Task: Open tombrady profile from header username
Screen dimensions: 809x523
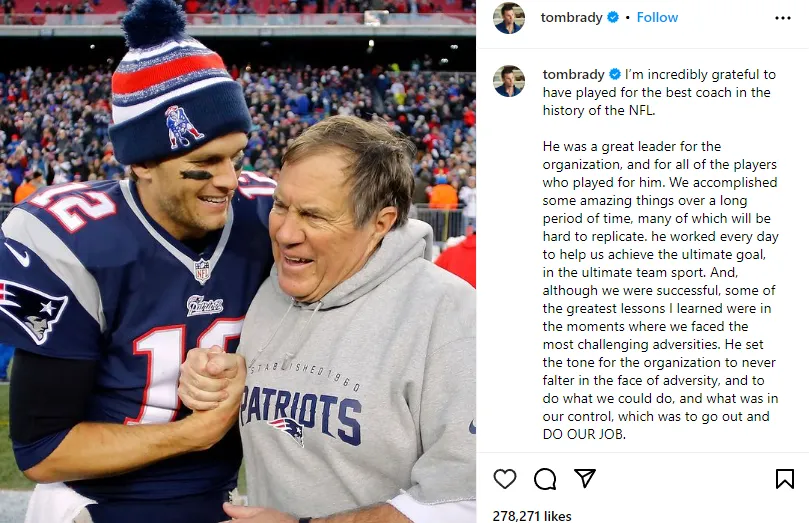Action: click(x=572, y=18)
